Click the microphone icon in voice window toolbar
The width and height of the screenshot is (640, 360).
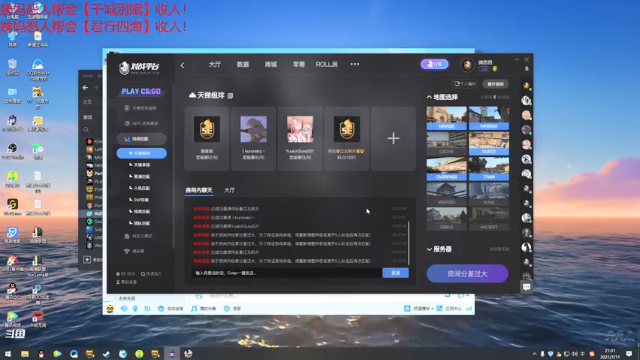pyautogui.click(x=136, y=309)
